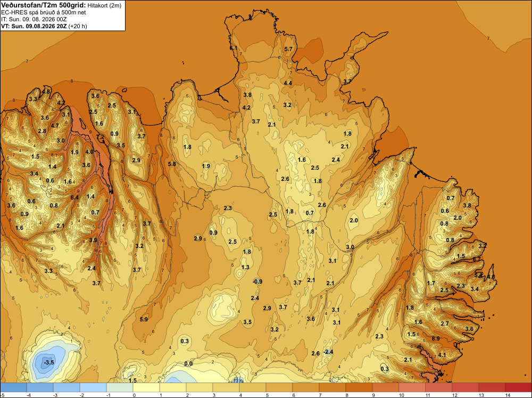Image resolution: width=532 pixels, height=398 pixels.
Task: Click the 5.8 temperature value
Action: coord(172,164)
